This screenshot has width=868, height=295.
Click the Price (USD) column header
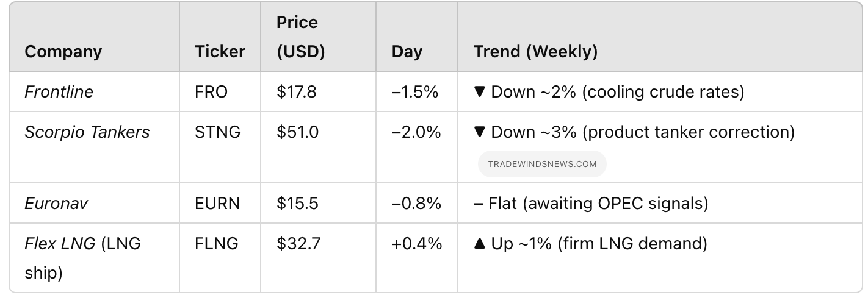coord(300,37)
